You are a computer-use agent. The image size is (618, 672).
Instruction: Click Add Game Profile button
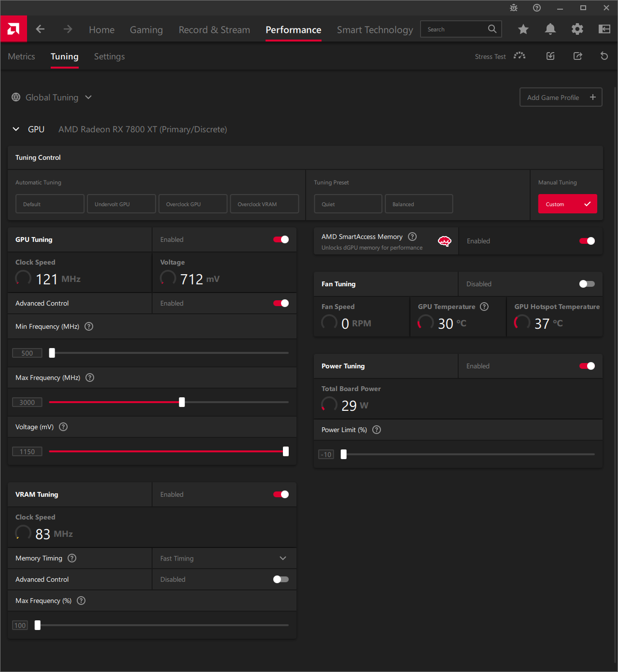[x=561, y=97]
